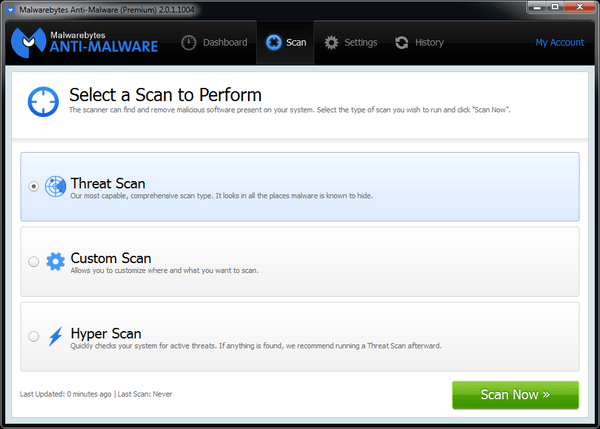
Task: Select the Threat Scan radio button
Action: (34, 186)
